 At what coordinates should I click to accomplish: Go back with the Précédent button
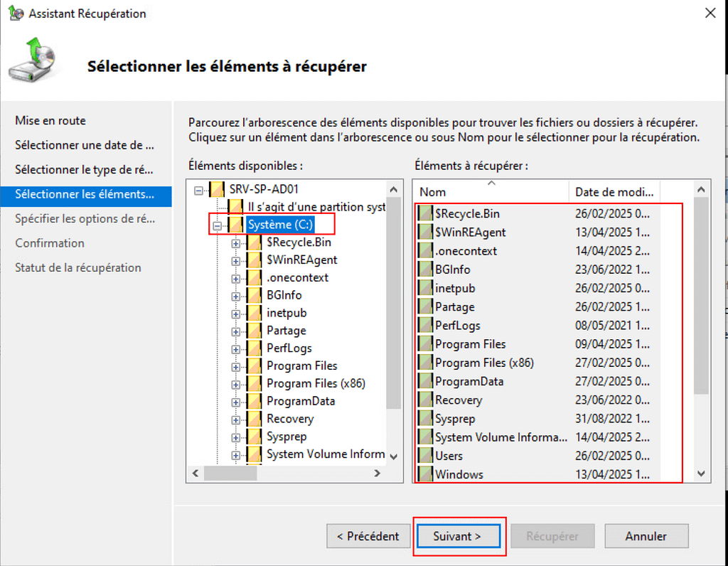click(x=368, y=536)
